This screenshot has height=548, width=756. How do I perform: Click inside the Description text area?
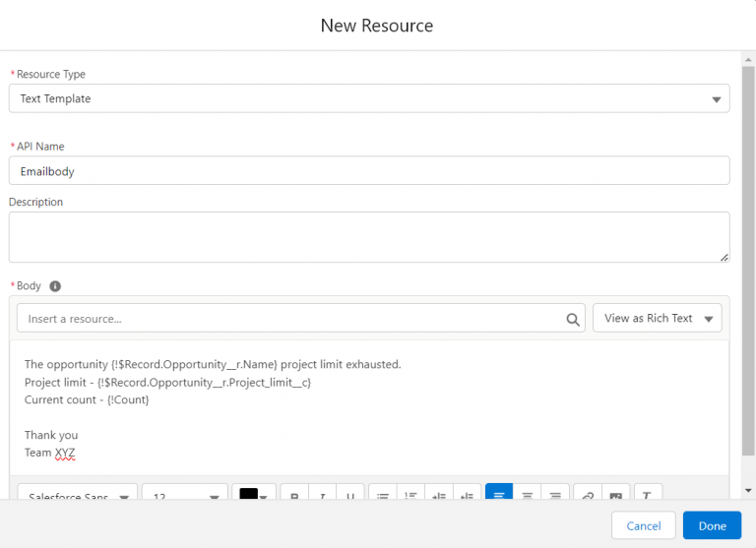point(369,237)
